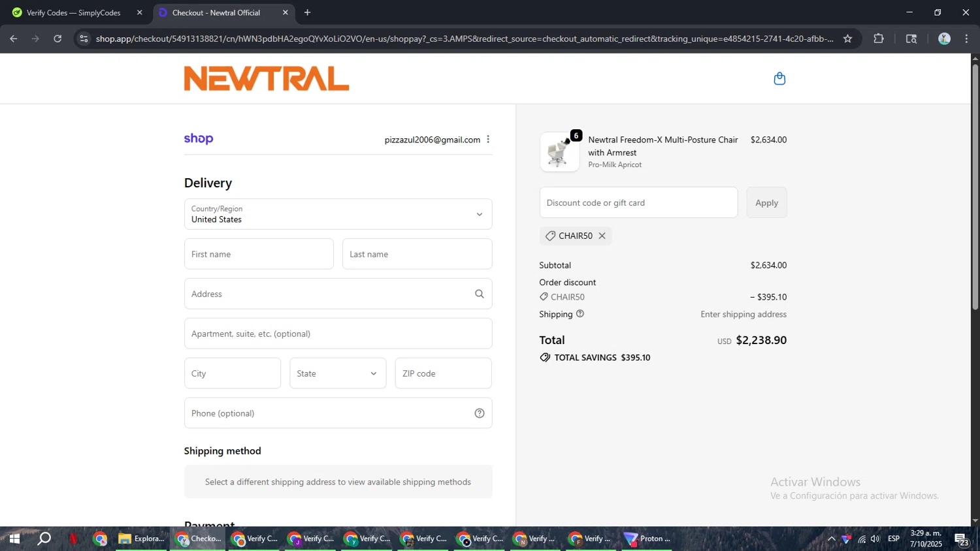Click the Newtral logo

(267, 78)
